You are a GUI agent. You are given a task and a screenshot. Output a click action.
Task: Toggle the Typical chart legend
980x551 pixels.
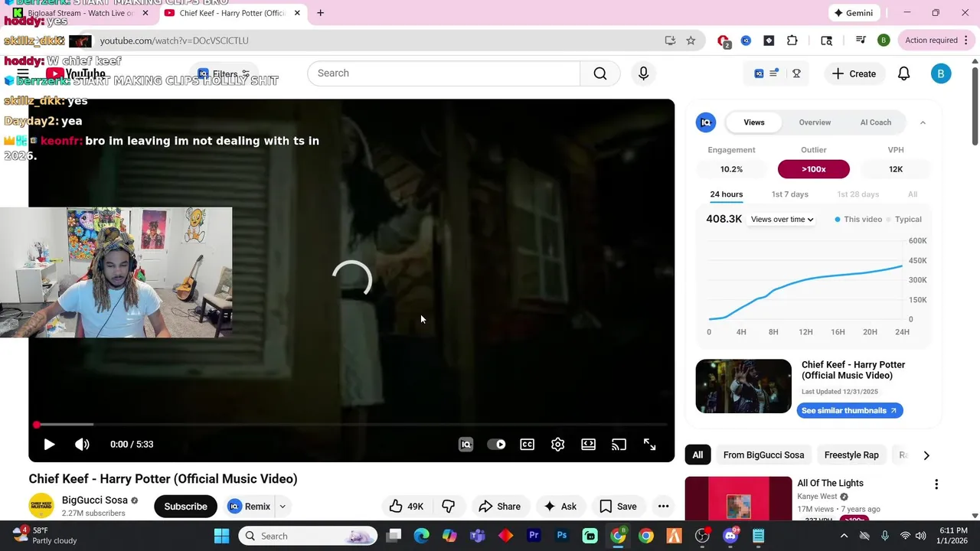(904, 220)
